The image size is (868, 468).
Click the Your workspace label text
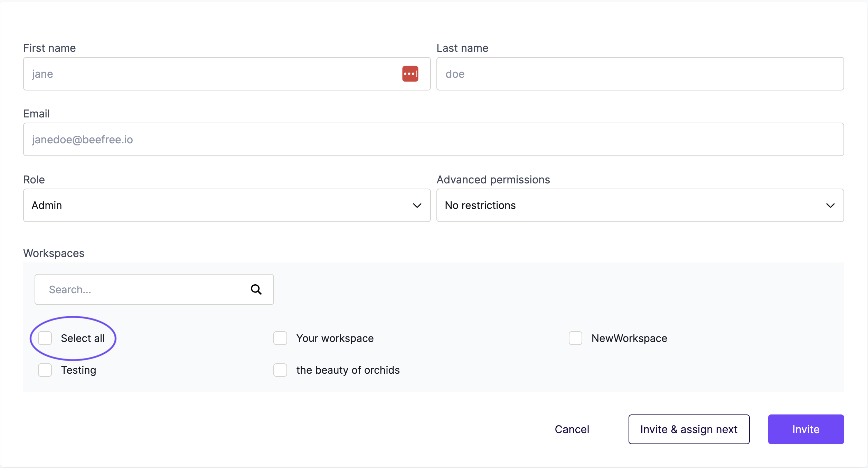click(335, 338)
